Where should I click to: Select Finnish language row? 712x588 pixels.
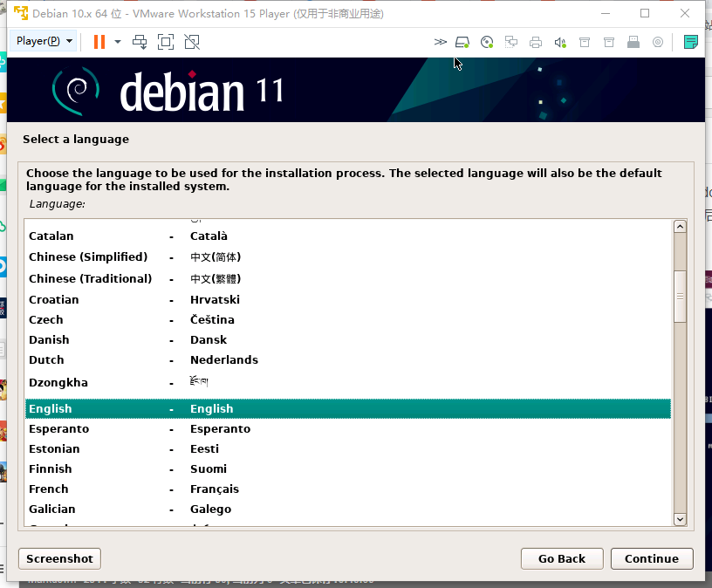pyautogui.click(x=348, y=468)
